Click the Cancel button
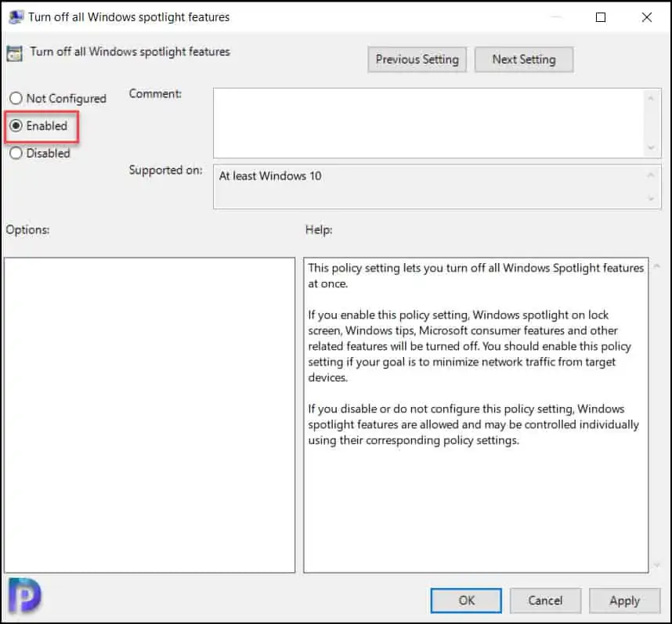This screenshot has width=672, height=624. point(545,600)
